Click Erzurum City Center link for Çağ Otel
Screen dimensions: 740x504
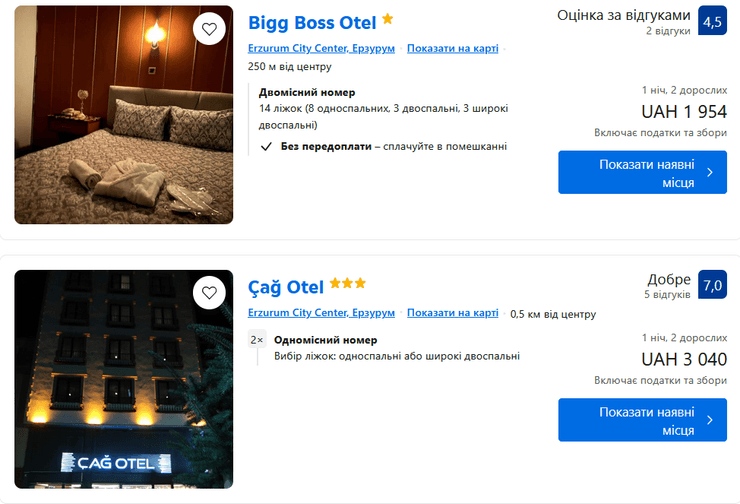322,313
